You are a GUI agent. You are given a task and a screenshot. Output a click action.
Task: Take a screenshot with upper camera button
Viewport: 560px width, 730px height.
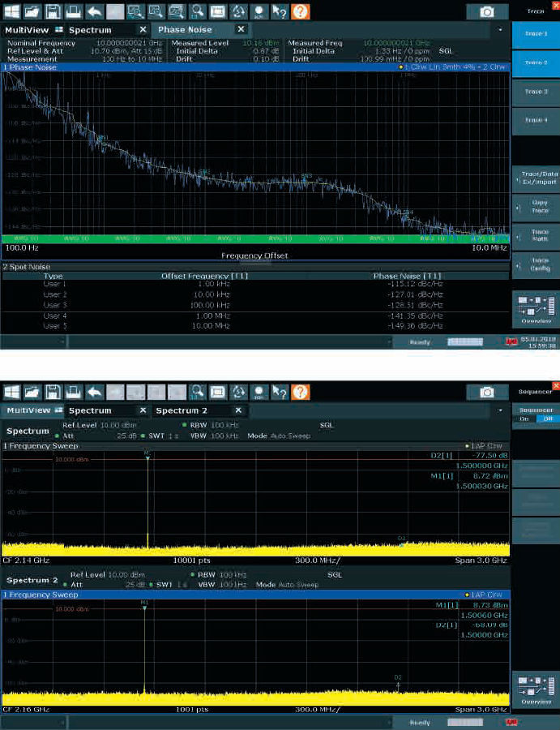(x=486, y=11)
